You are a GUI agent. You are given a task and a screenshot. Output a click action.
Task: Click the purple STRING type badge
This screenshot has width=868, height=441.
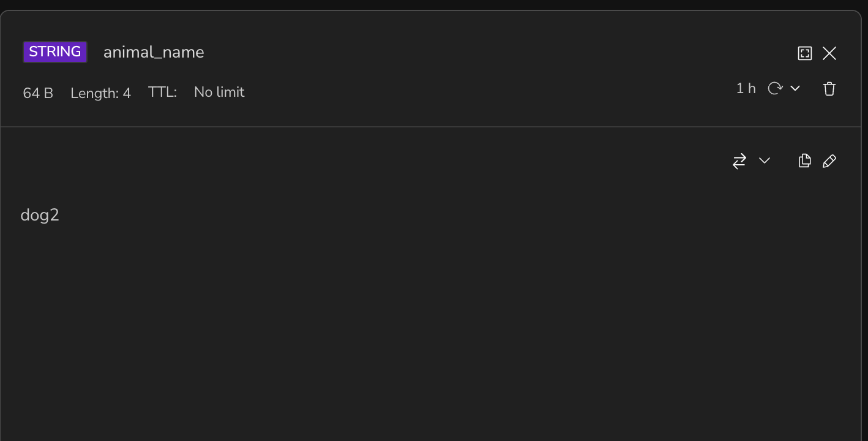pos(55,52)
